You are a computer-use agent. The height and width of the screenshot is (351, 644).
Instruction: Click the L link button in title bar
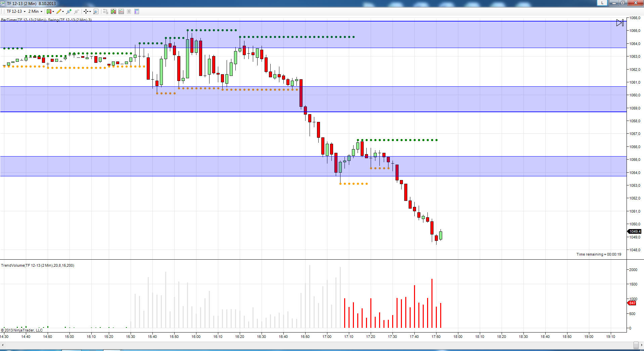click(602, 3)
